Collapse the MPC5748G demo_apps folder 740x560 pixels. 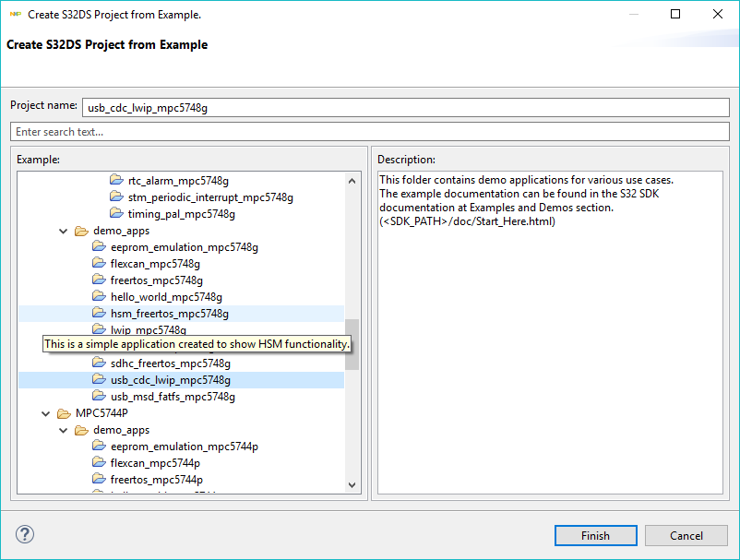[x=64, y=232]
